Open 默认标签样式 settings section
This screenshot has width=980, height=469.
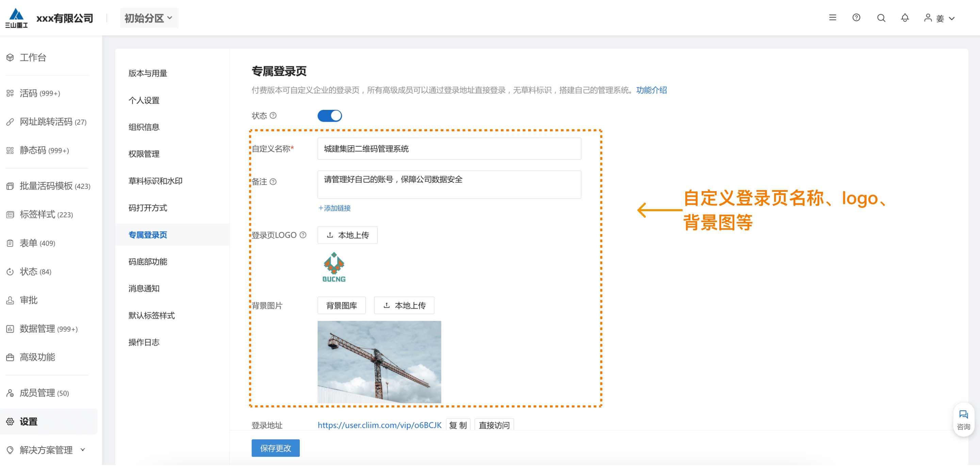[152, 315]
